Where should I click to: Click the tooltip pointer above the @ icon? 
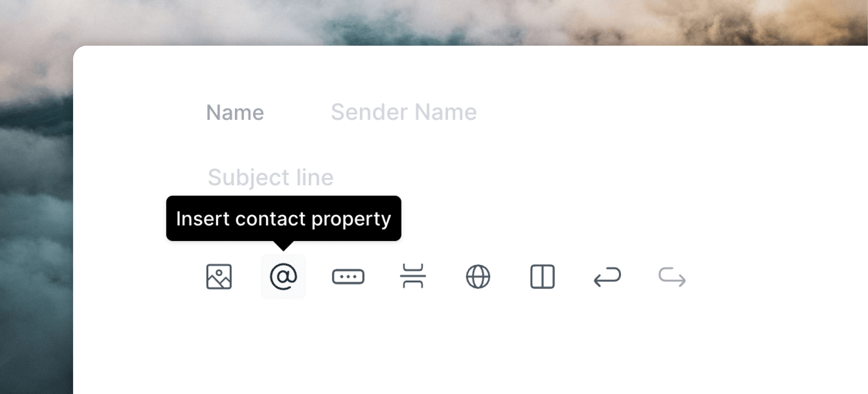click(x=283, y=246)
